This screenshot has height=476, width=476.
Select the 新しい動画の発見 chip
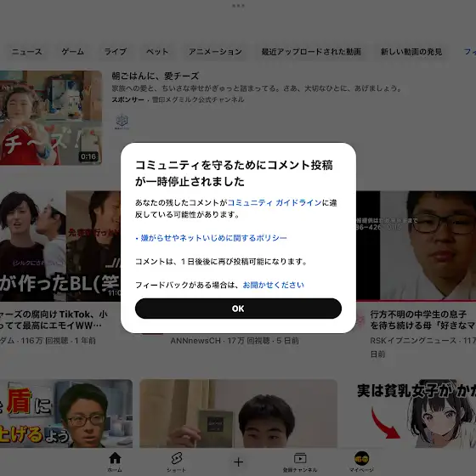411,52
